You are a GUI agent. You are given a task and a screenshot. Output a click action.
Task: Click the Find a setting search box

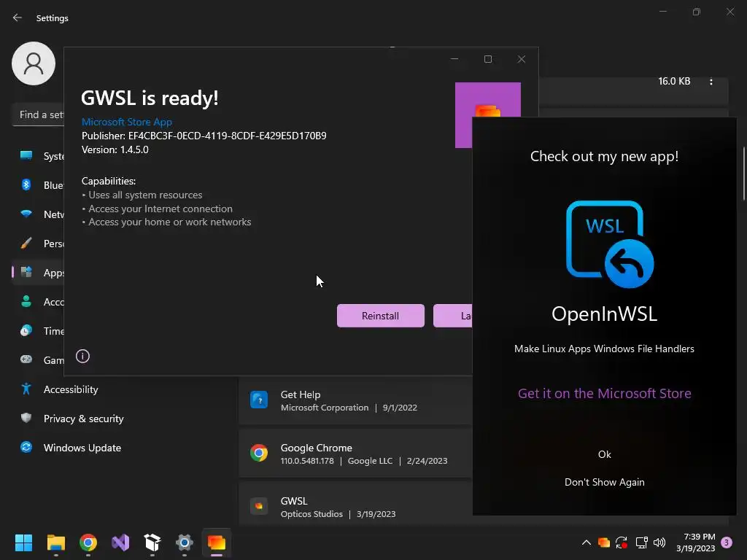(x=38, y=114)
